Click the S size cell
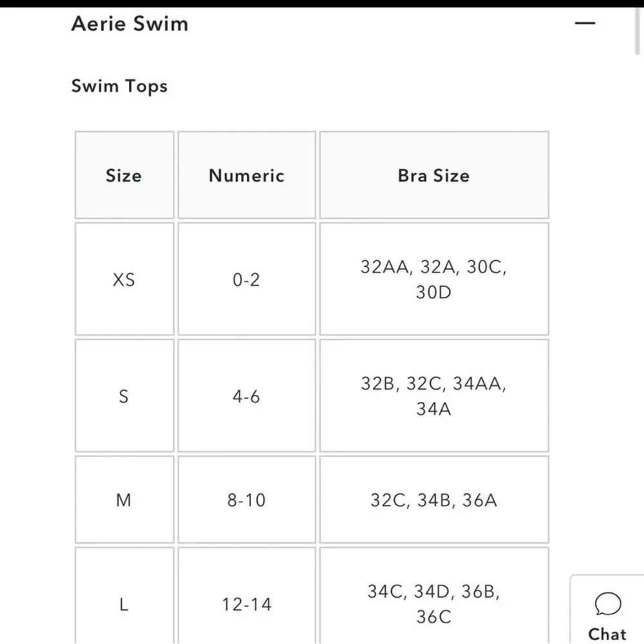 (124, 396)
